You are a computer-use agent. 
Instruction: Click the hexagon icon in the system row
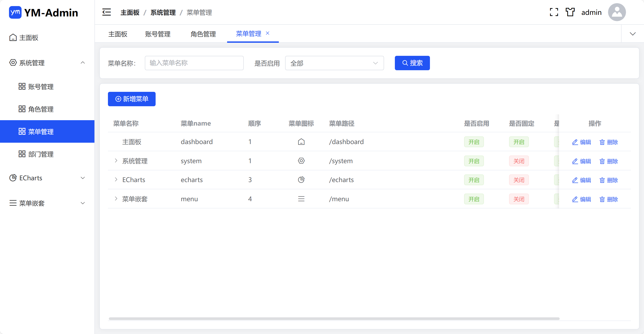[x=301, y=161]
